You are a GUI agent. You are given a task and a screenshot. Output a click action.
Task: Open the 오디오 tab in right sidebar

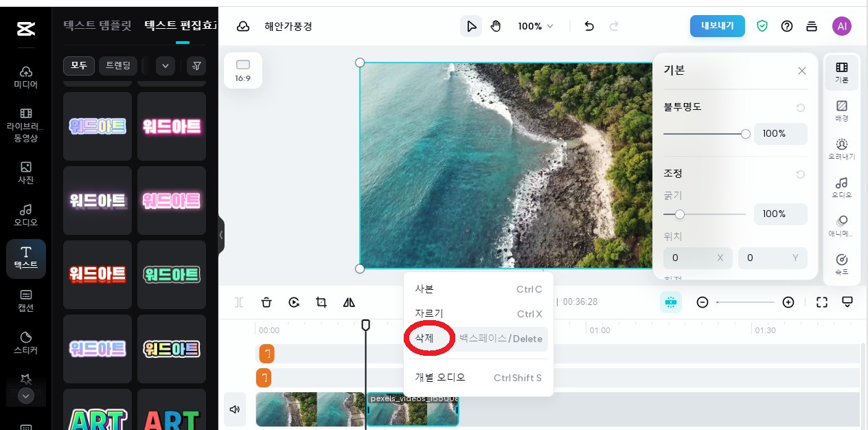842,188
